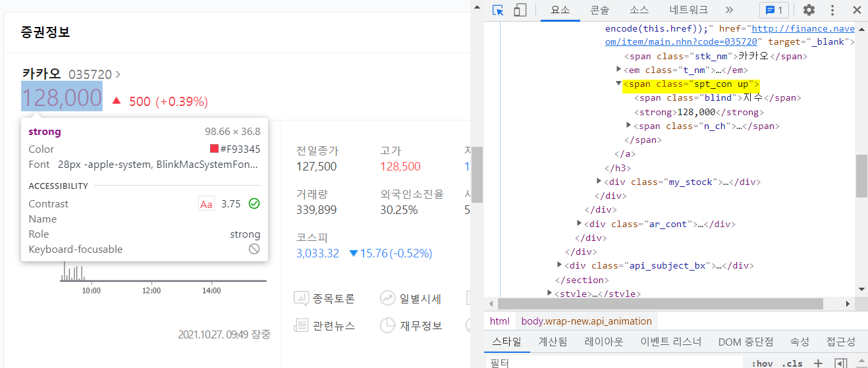Select body.wrap-new.api_animation breadcrumb
This screenshot has height=368, width=868.
(x=587, y=321)
